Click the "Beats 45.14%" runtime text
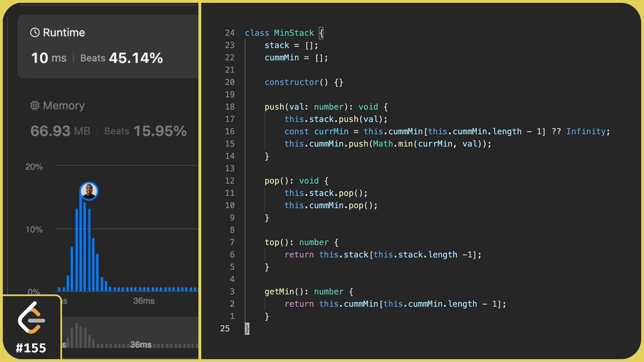This screenshot has width=644, height=362. [121, 57]
